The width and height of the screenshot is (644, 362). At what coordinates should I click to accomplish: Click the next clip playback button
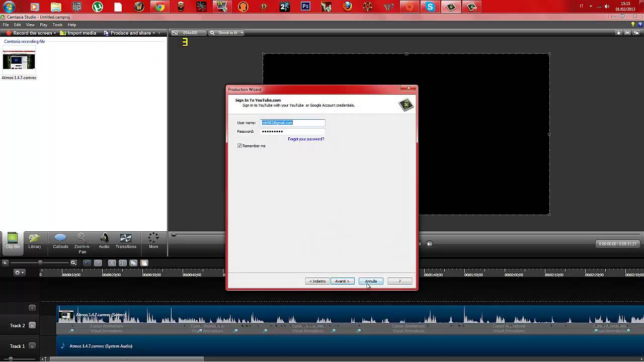tap(429, 244)
